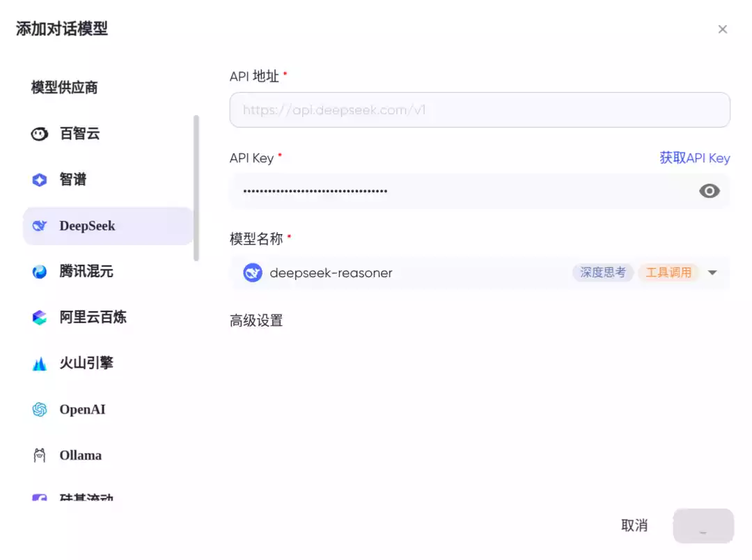Click the 智谱 provider icon
This screenshot has height=560, width=752.
40,179
